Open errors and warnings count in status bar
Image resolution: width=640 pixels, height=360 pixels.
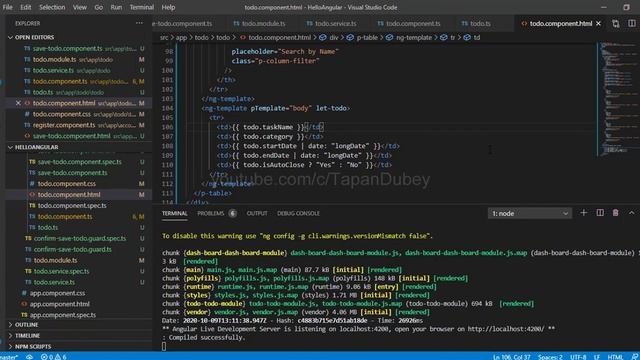(x=53, y=357)
